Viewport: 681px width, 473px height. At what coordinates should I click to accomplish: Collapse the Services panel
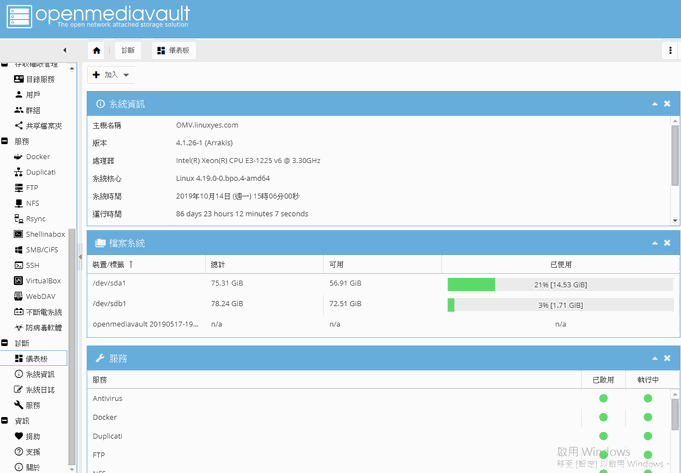655,358
